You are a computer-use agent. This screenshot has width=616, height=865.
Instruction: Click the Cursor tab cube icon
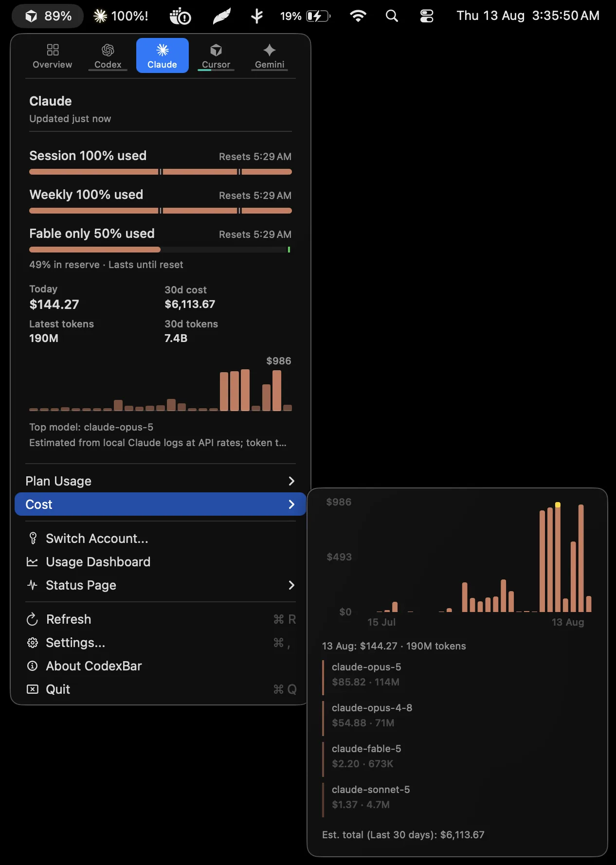(216, 50)
